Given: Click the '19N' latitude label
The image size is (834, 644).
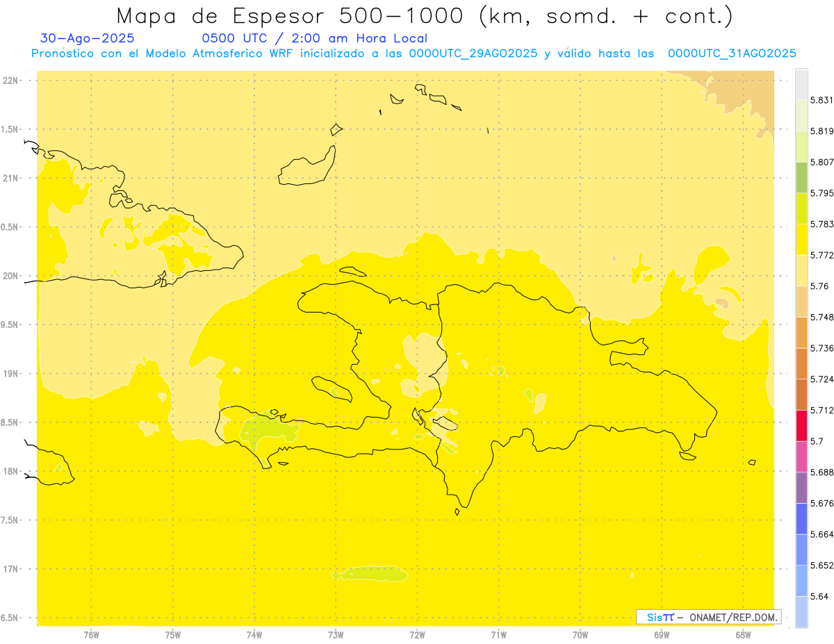Looking at the screenshot, I should point(10,373).
